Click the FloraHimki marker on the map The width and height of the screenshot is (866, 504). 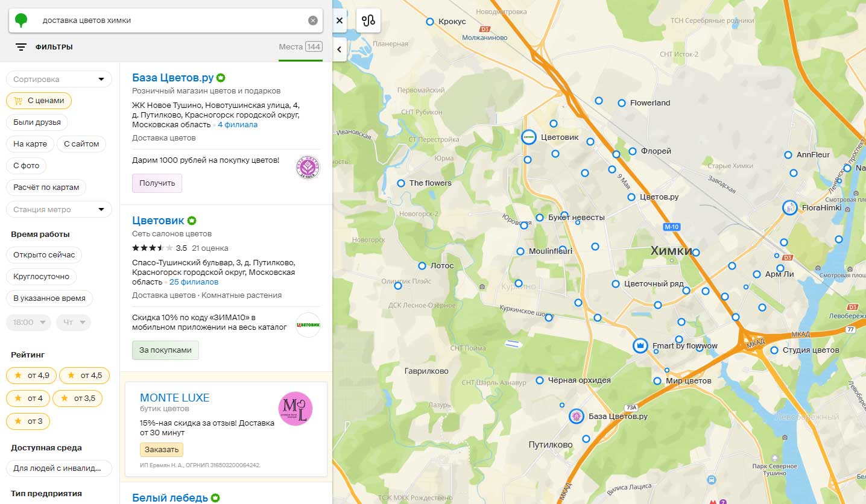[789, 207]
